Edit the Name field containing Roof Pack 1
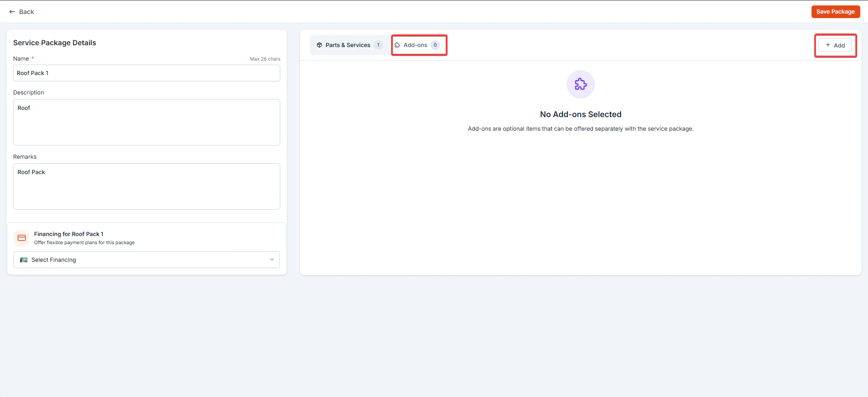This screenshot has width=868, height=397. pos(146,73)
